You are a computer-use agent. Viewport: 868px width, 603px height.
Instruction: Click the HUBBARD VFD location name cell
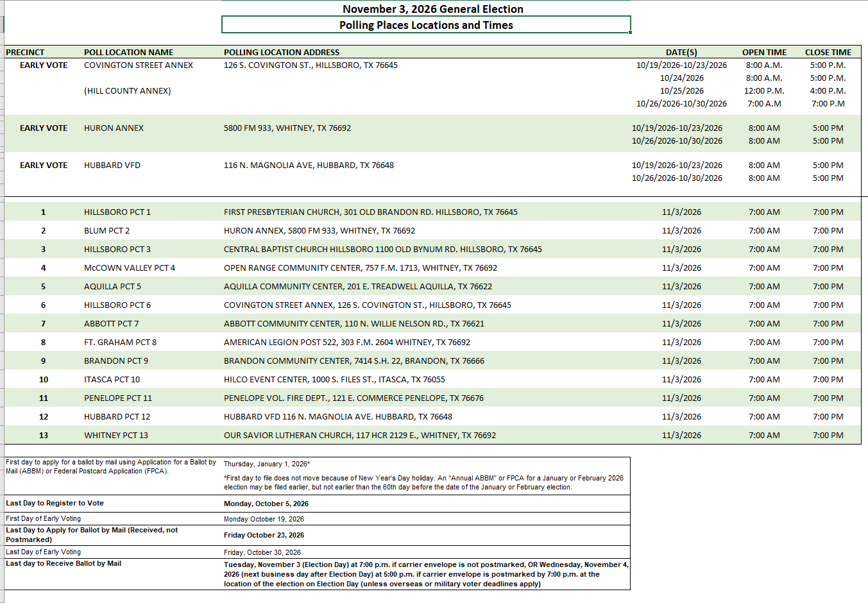click(112, 166)
